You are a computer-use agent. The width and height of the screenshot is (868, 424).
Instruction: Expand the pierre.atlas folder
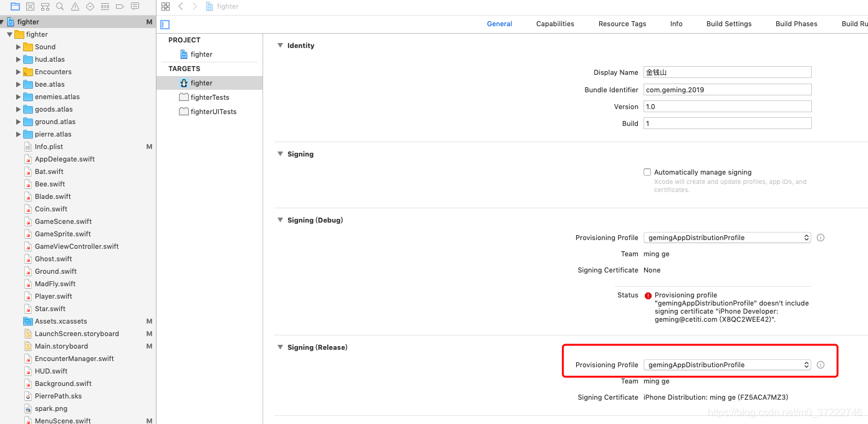[18, 134]
